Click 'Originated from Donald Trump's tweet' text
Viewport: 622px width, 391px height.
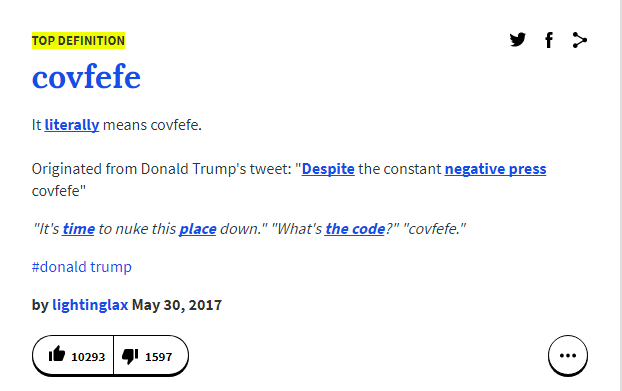coord(161,169)
